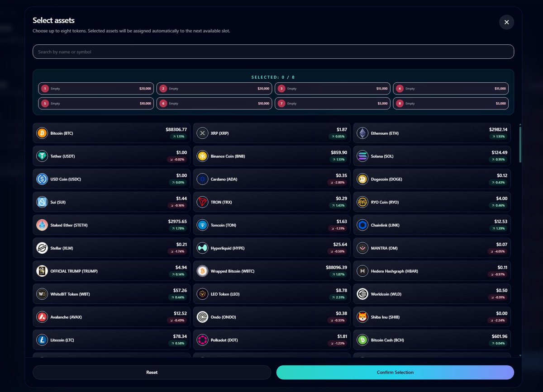Click the 'Toncoin (TON)' name label
Image resolution: width=543 pixels, height=392 pixels.
pos(224,225)
